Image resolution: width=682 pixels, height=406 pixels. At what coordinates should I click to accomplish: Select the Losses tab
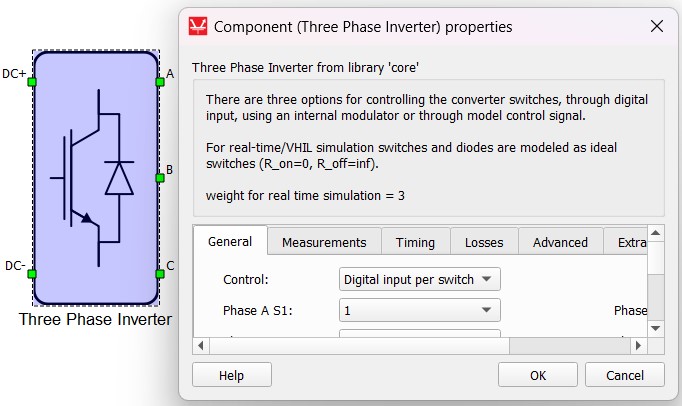(x=484, y=242)
